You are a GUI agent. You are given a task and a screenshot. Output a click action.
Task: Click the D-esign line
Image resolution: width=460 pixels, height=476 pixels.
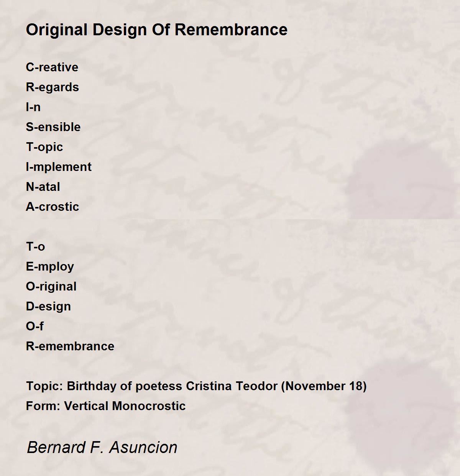(x=48, y=306)
